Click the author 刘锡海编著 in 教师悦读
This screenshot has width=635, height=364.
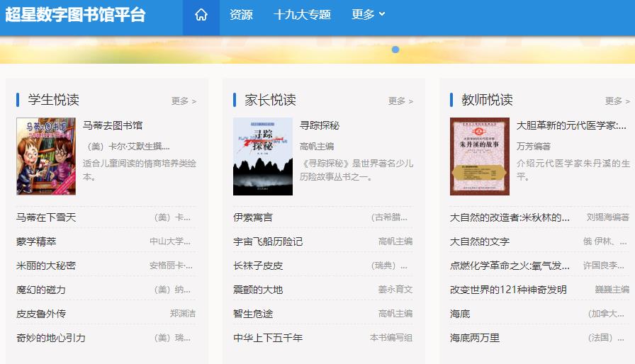[x=608, y=217]
